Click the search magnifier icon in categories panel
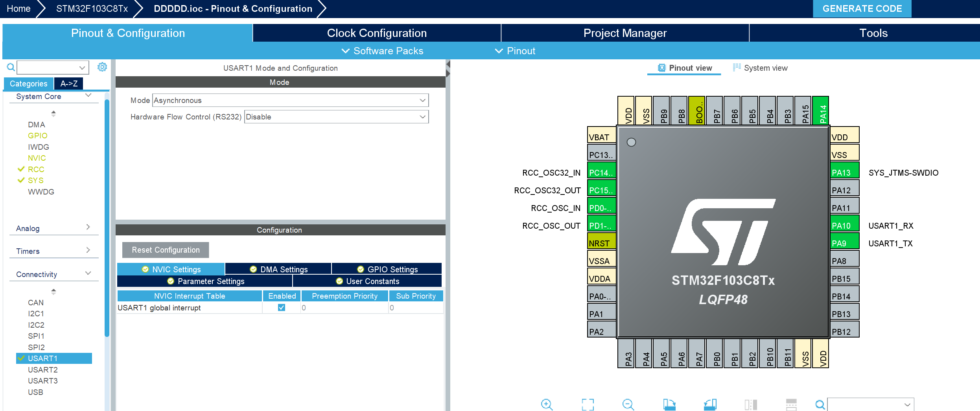980x411 pixels. 11,67
